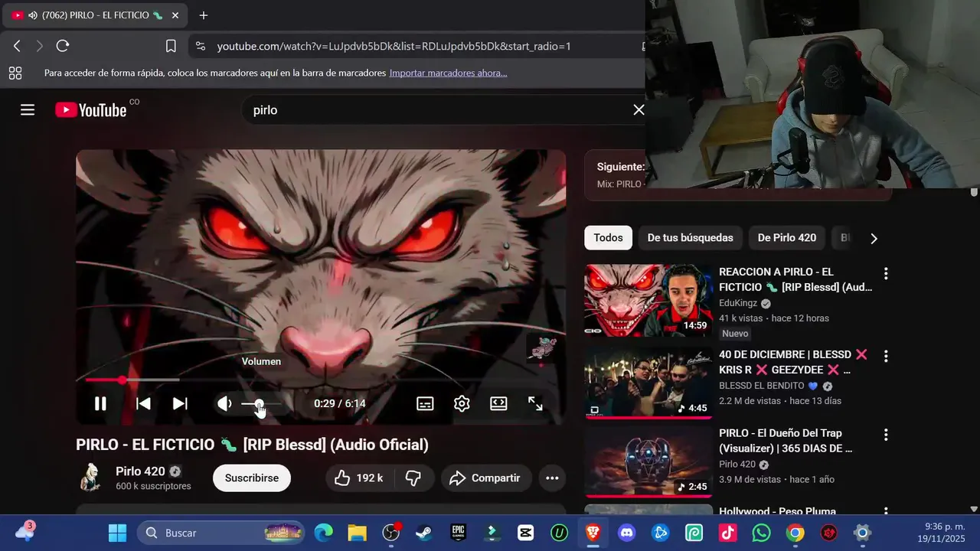The width and height of the screenshot is (980, 551).
Task: Open the Brave browser taskbar icon
Action: point(593,533)
